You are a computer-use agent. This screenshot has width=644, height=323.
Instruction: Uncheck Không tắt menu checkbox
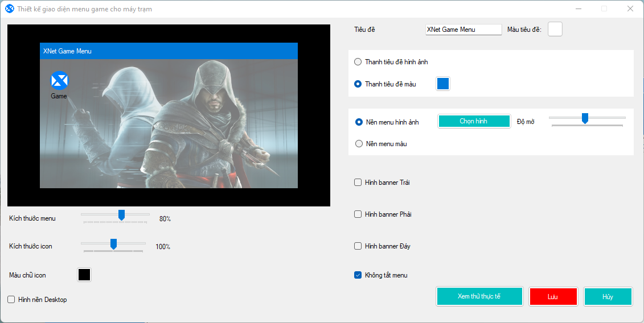(358, 275)
